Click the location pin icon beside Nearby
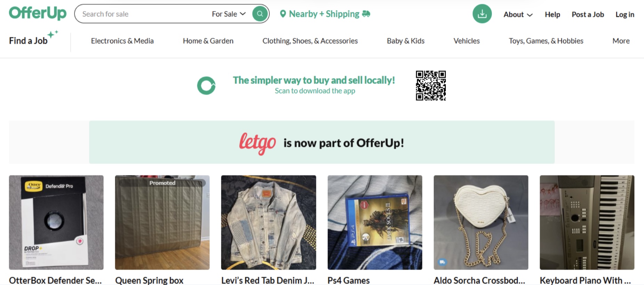 [x=283, y=14]
